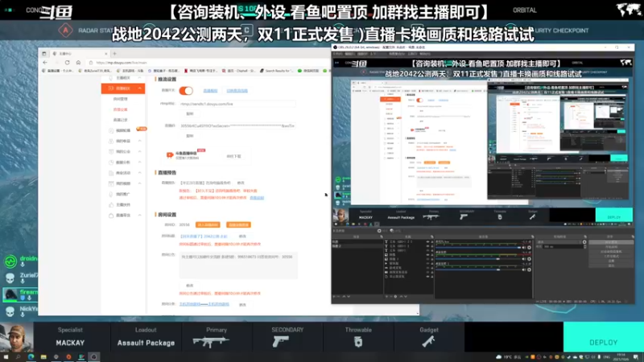Click copy button below rtmp address field

[x=189, y=113]
